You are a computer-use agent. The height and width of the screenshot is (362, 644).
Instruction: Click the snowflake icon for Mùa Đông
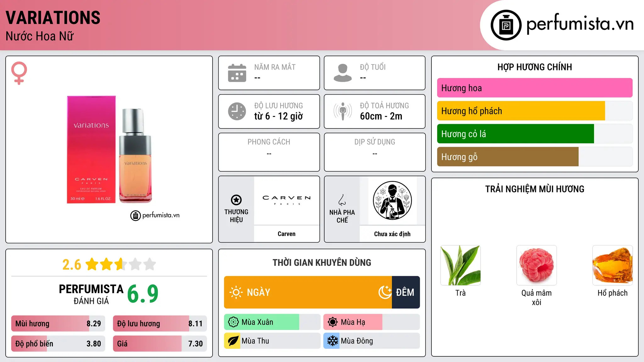point(332,341)
